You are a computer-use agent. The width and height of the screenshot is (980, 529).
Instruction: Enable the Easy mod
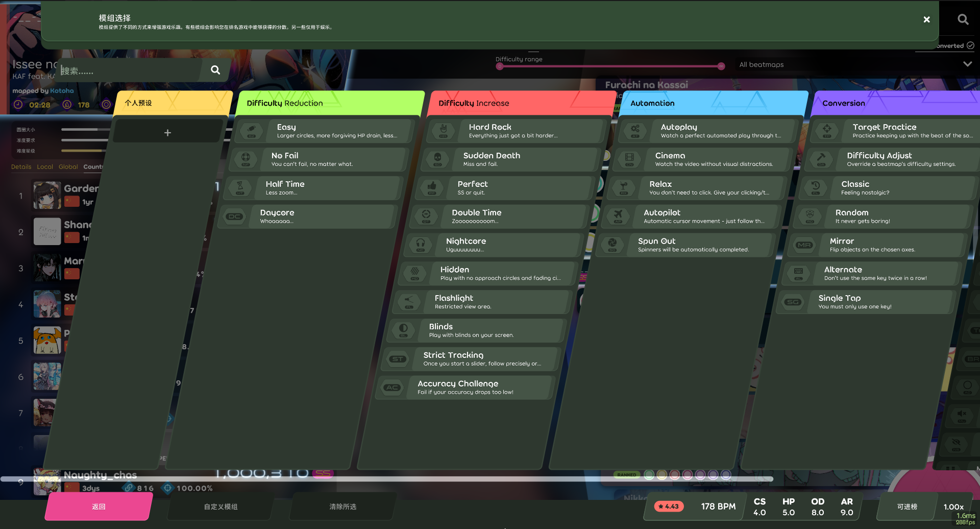[x=324, y=131]
